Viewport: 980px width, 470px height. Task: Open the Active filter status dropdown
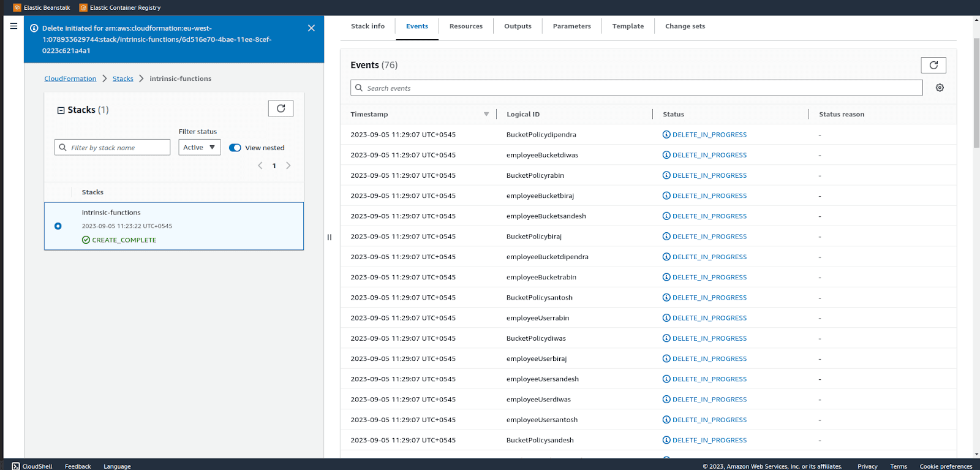tap(200, 147)
